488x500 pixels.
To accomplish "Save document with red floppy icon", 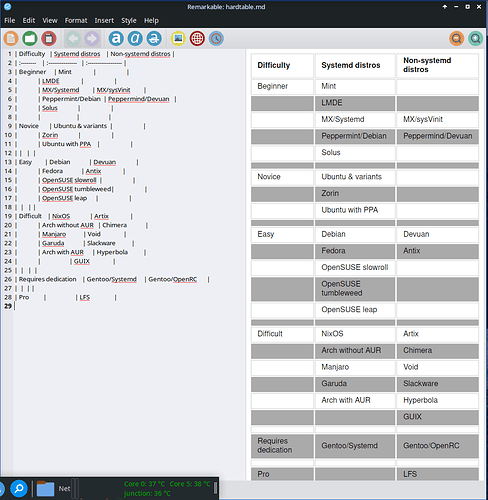I will click(x=49, y=39).
